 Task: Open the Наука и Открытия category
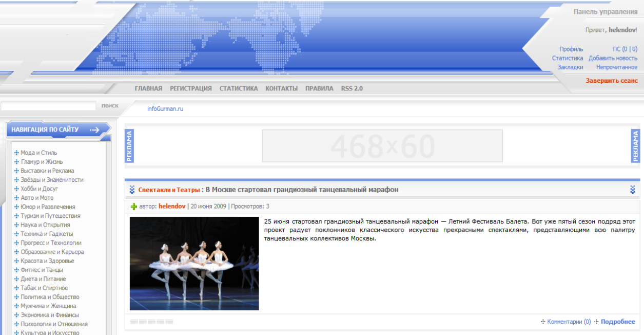[x=45, y=225]
